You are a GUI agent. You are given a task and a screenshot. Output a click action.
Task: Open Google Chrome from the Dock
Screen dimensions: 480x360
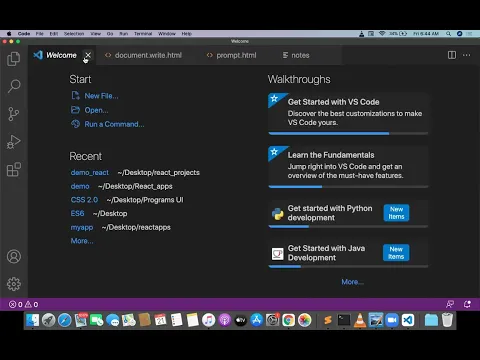coord(288,320)
